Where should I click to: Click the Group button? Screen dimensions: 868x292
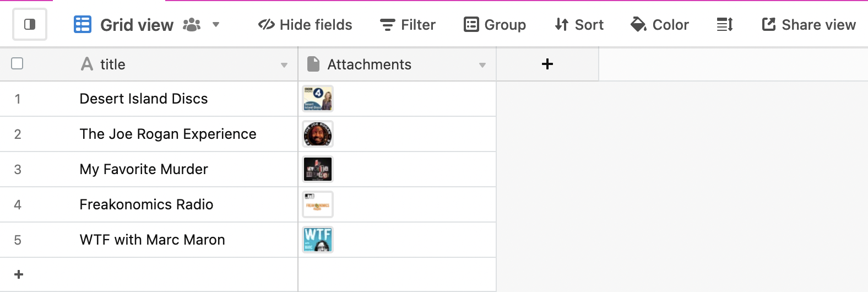pyautogui.click(x=495, y=25)
